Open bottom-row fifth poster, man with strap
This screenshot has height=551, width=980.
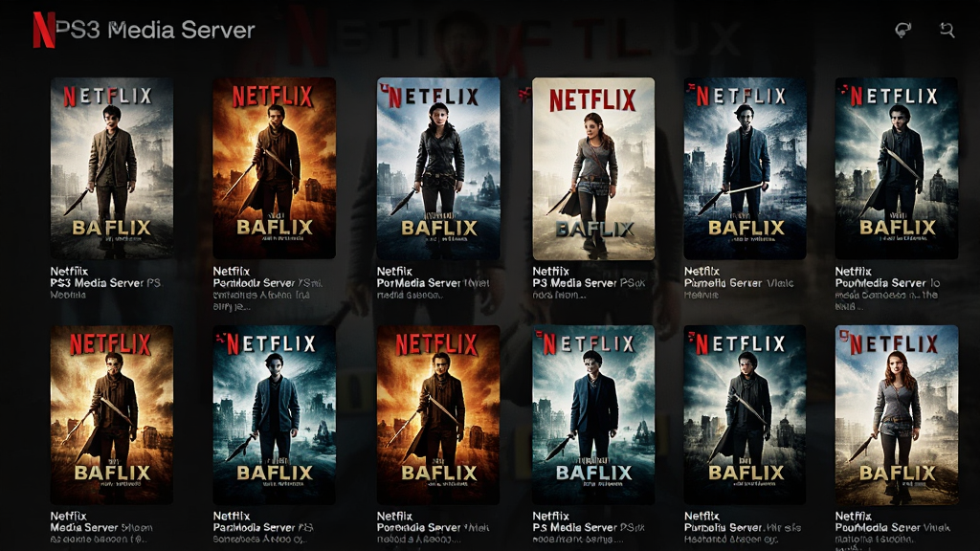coord(745,414)
